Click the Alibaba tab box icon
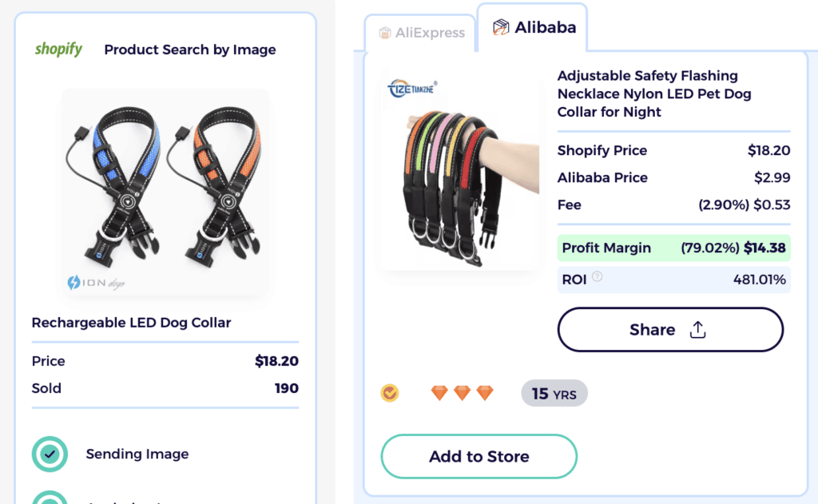The image size is (818, 504). coord(501,28)
